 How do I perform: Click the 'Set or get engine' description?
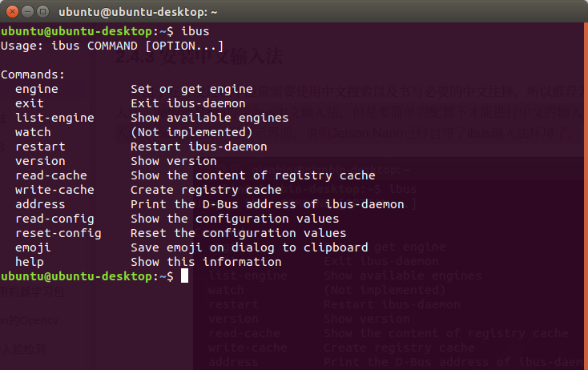191,89
